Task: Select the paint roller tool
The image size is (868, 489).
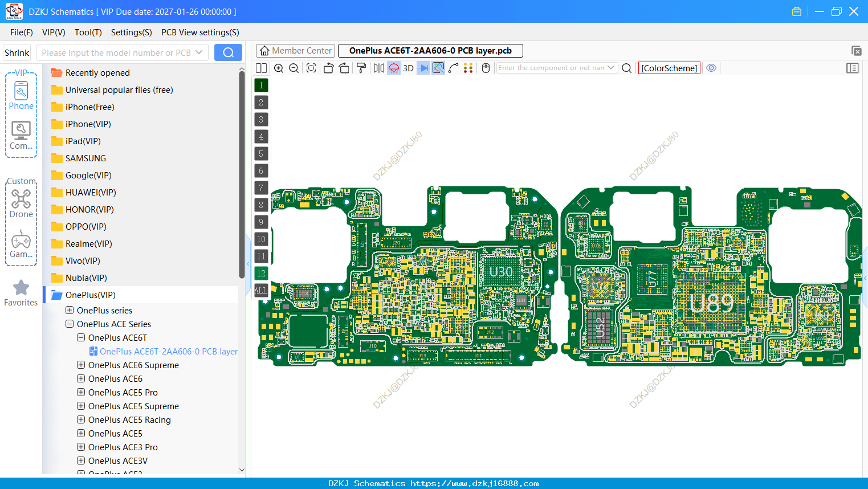Action: point(361,68)
